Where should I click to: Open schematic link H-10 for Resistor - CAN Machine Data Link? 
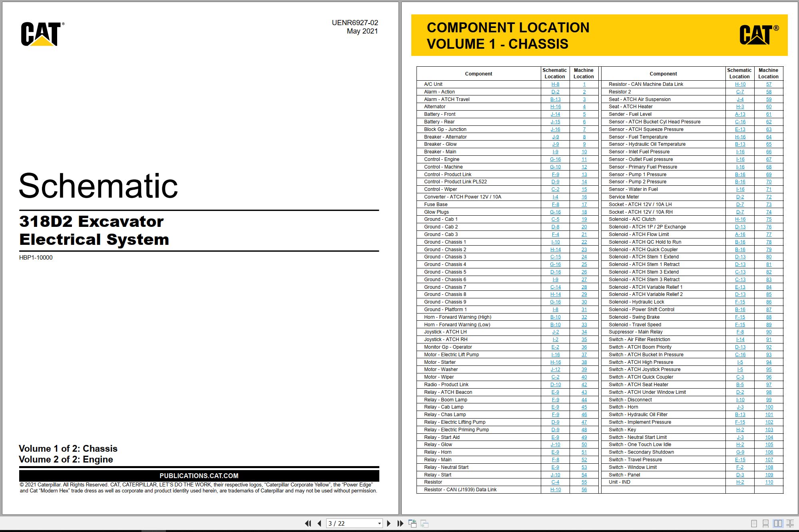pos(740,84)
